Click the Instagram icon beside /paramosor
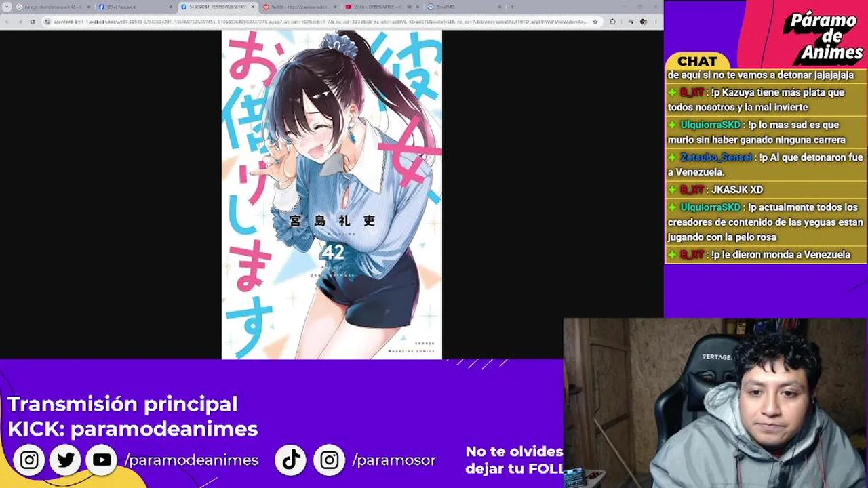Image resolution: width=868 pixels, height=488 pixels. pyautogui.click(x=329, y=460)
